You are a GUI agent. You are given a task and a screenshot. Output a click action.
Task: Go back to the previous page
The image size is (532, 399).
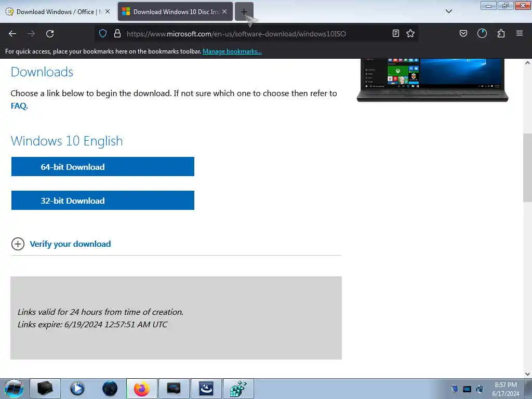pos(12,34)
